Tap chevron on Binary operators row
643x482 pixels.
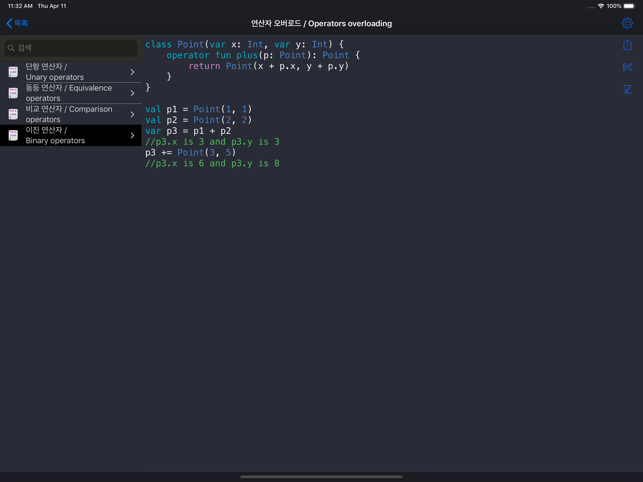click(132, 135)
